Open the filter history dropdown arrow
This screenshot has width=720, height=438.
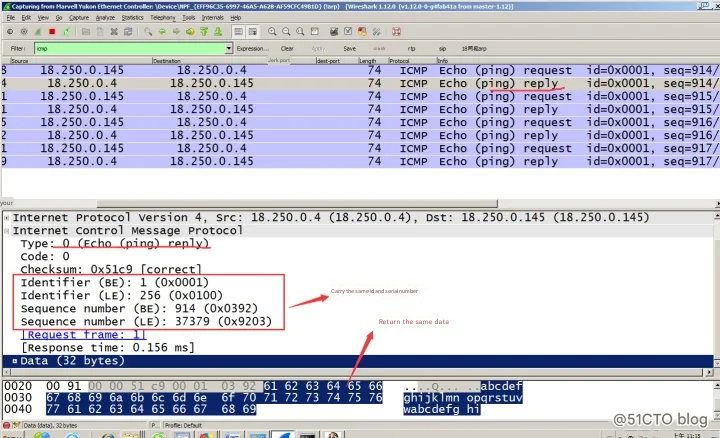pyautogui.click(x=229, y=48)
